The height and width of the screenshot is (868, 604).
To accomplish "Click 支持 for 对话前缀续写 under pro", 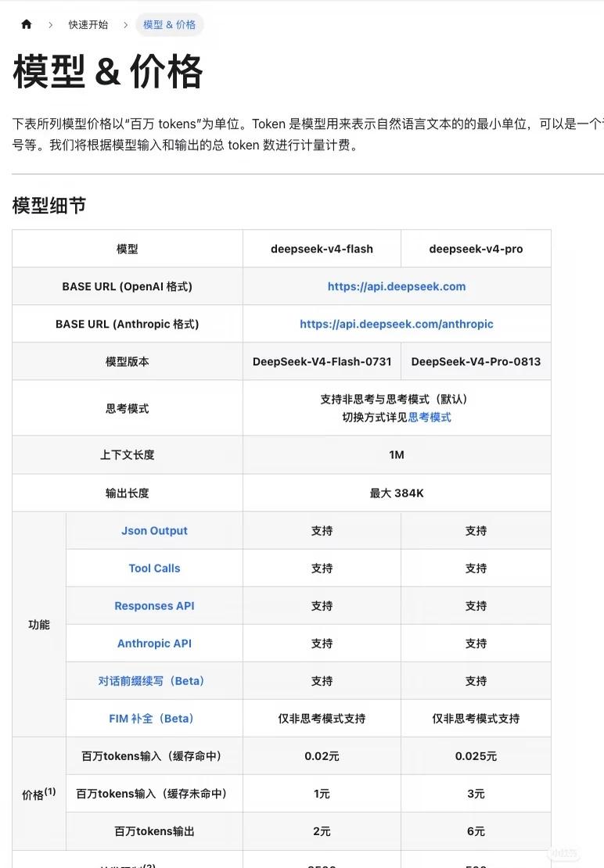I will pyautogui.click(x=476, y=681).
